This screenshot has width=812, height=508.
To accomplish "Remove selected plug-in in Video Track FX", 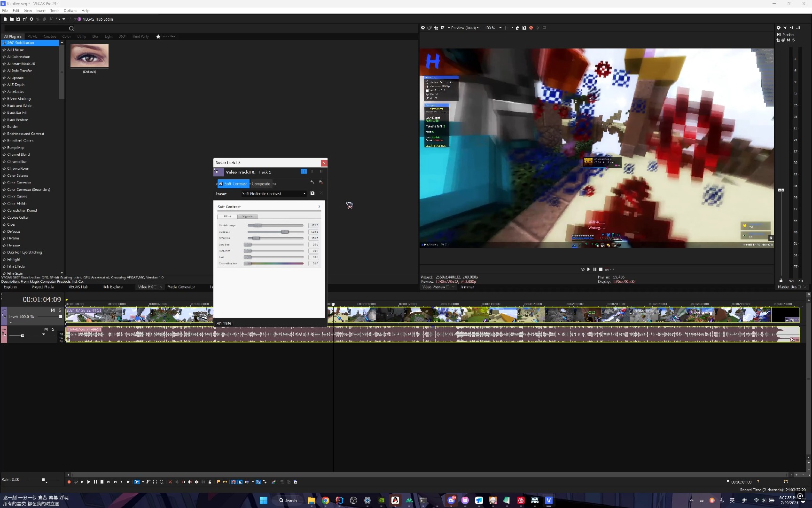I will click(x=321, y=182).
